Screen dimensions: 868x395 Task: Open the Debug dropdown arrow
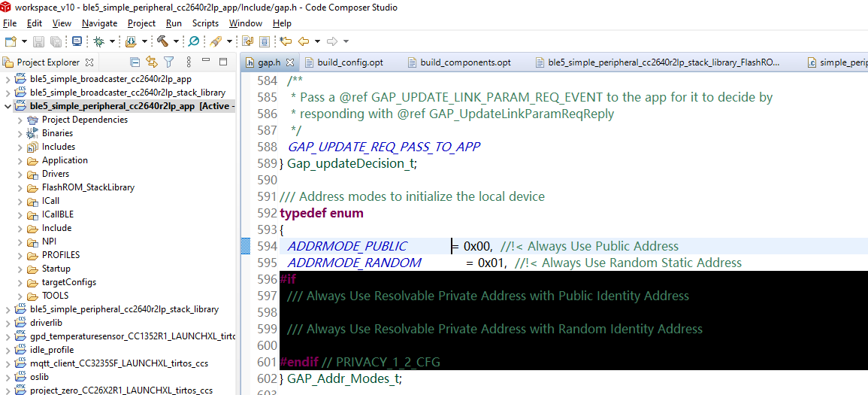click(x=113, y=41)
